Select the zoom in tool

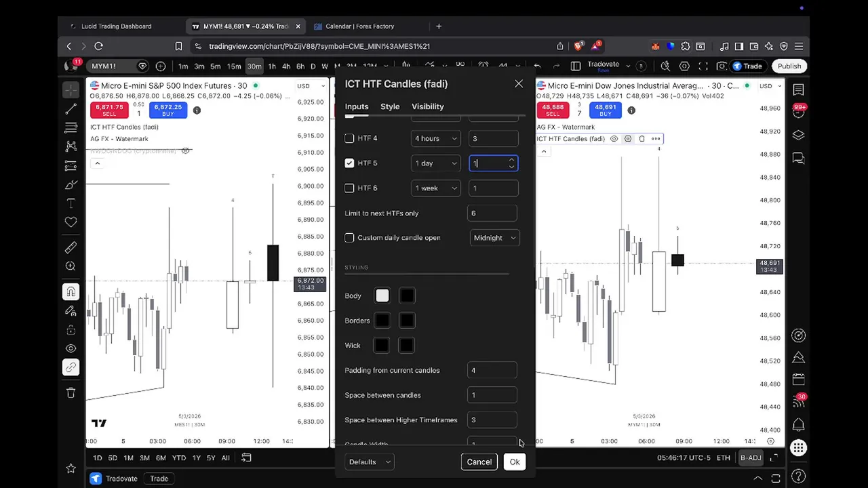pos(71,266)
